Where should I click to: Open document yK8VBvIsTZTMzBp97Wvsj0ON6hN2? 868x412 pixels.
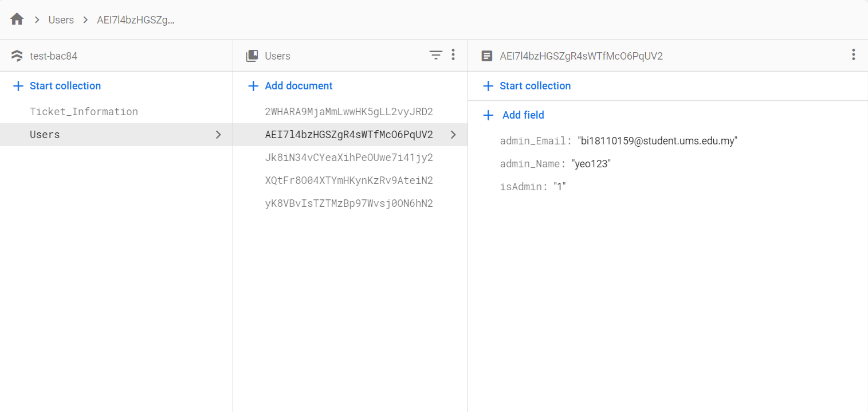click(x=349, y=203)
